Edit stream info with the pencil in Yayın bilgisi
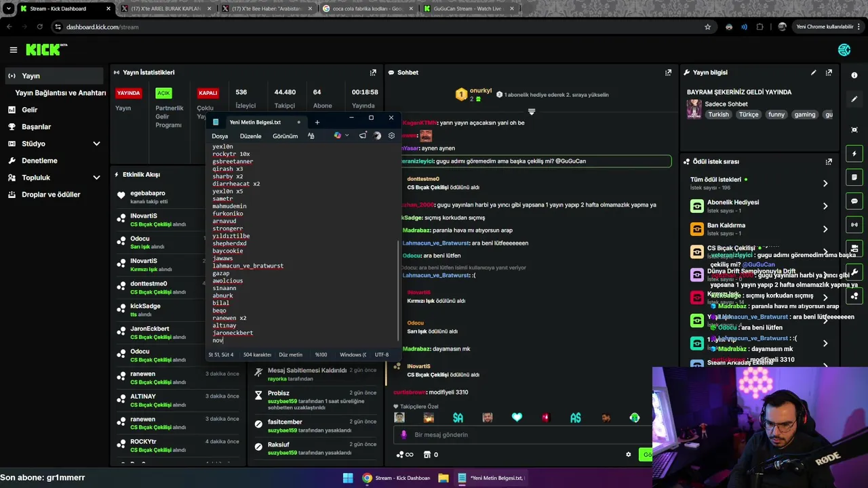 (x=813, y=73)
